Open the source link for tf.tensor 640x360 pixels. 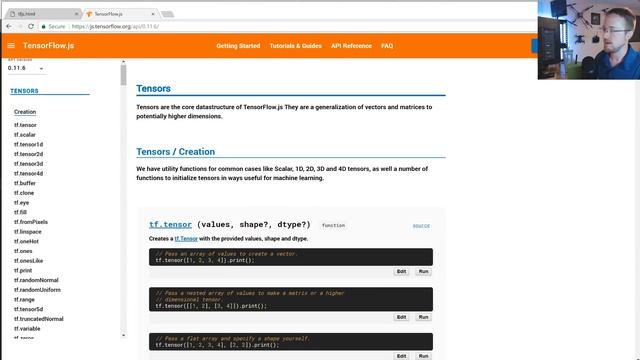[421, 226]
